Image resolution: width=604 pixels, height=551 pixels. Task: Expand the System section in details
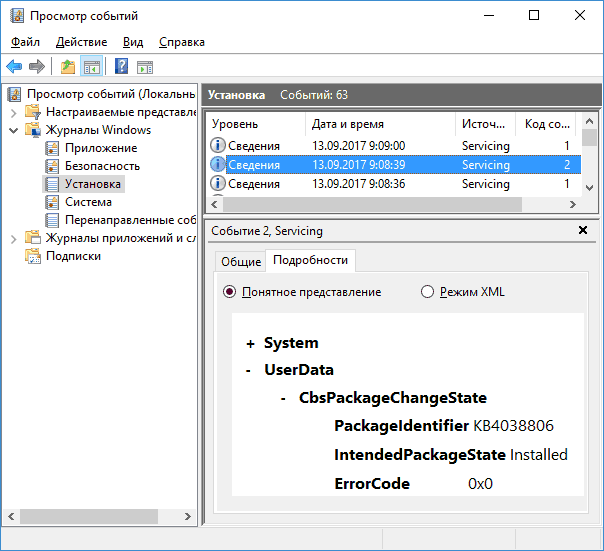[250, 344]
